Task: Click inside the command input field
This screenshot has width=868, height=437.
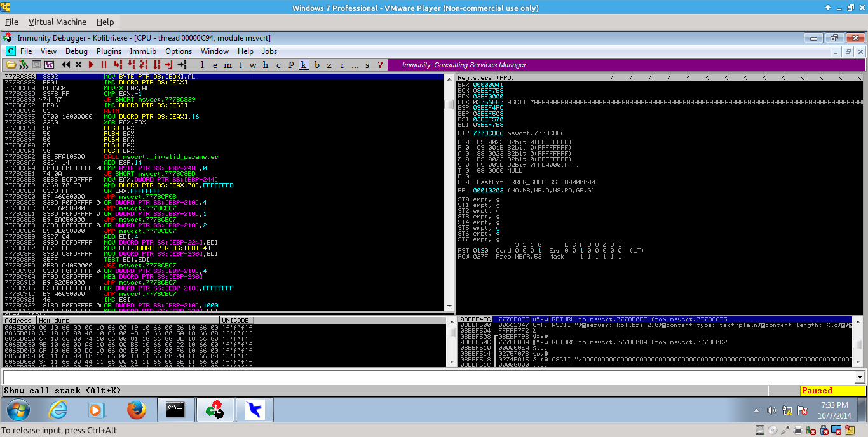Action: pos(429,377)
